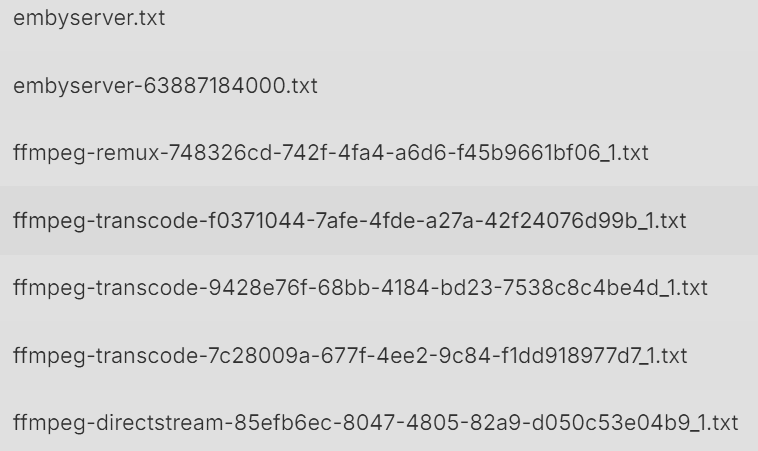Select the directstream log containing 8047-4805-82a9
758x451 pixels.
379,422
